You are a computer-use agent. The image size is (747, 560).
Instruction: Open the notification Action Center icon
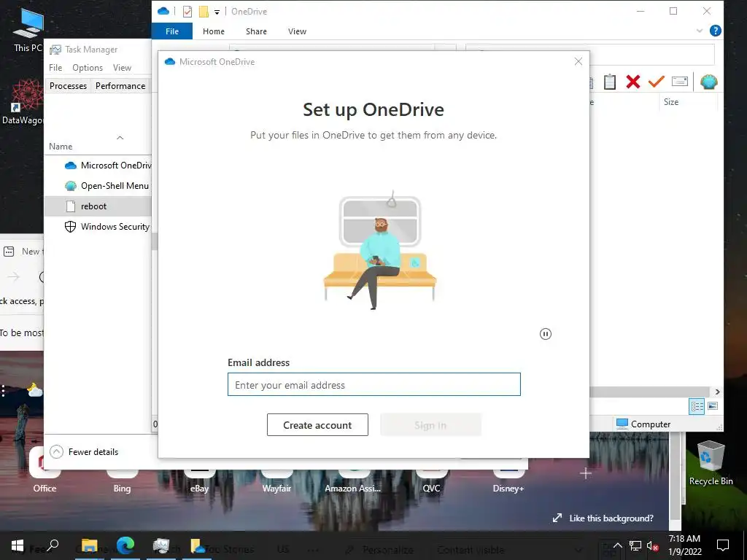coord(723,545)
